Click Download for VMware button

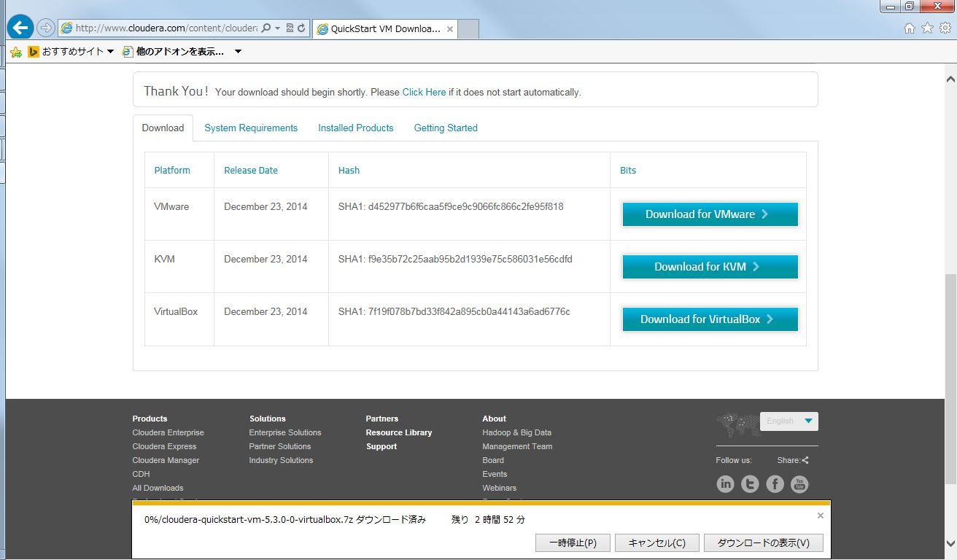point(710,214)
